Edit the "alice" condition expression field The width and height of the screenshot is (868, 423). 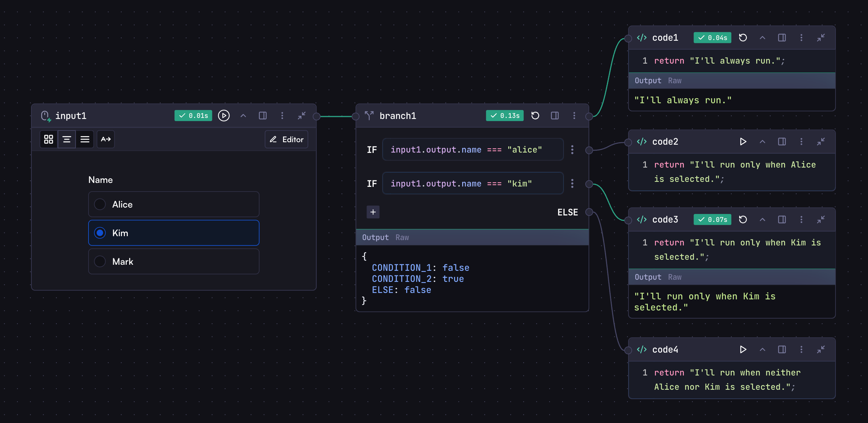tap(473, 150)
